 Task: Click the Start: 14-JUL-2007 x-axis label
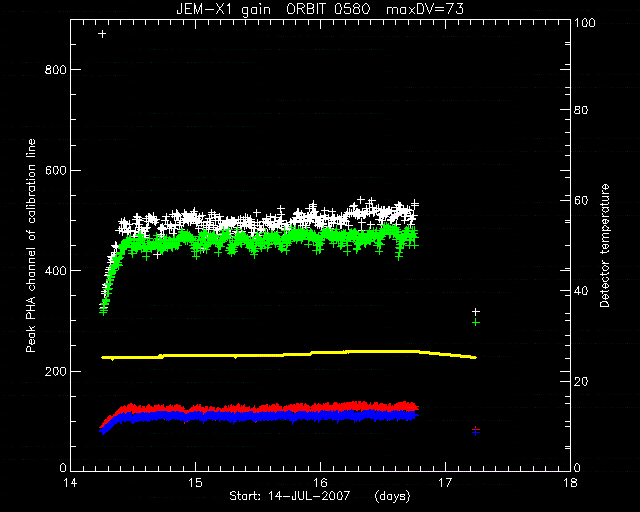coord(290,496)
